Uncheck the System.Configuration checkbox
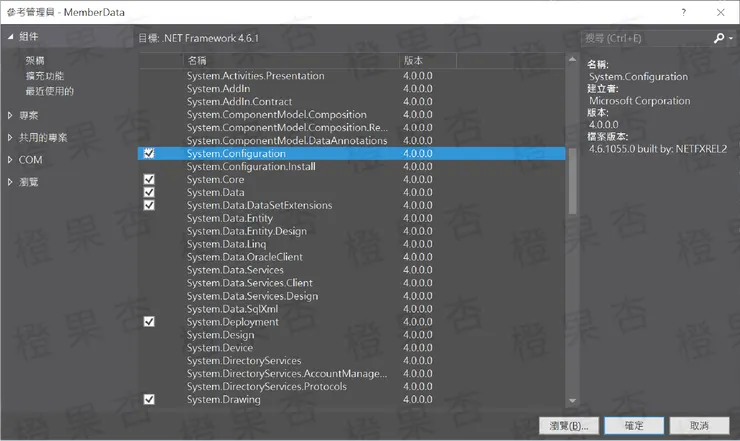Image resolution: width=740 pixels, height=441 pixels. point(149,153)
